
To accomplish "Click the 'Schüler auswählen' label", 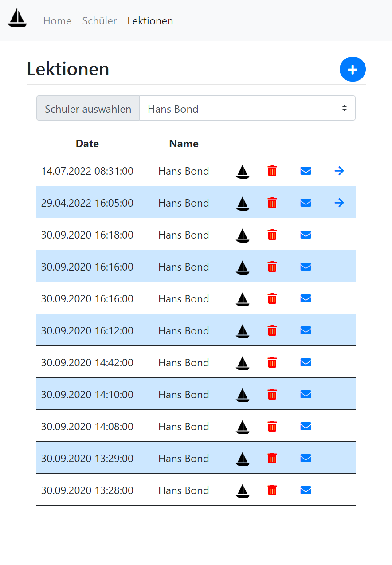I will pyautogui.click(x=88, y=109).
